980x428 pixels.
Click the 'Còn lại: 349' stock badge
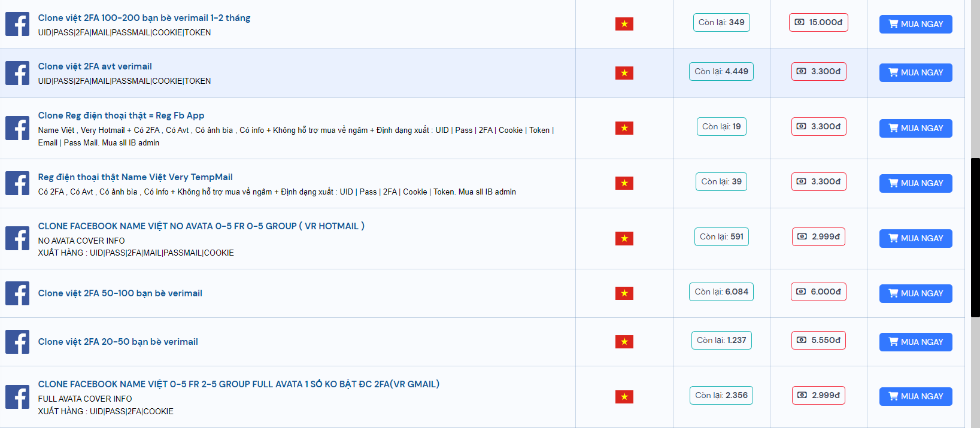[x=721, y=22]
